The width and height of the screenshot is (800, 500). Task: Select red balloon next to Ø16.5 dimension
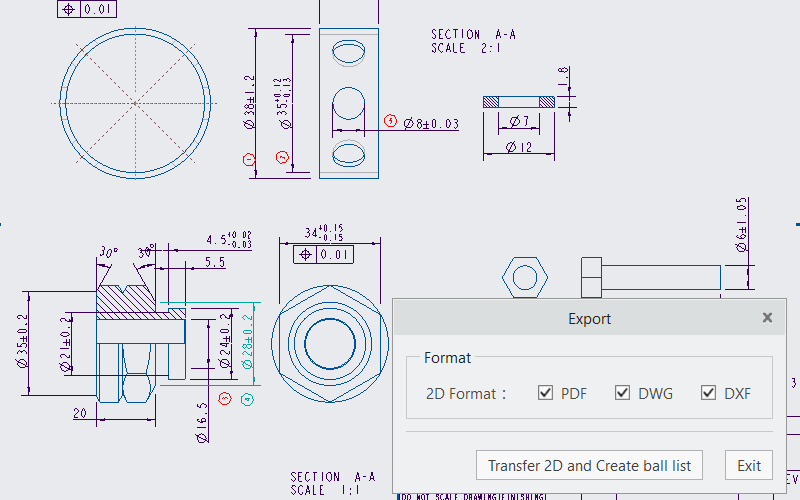click(225, 399)
